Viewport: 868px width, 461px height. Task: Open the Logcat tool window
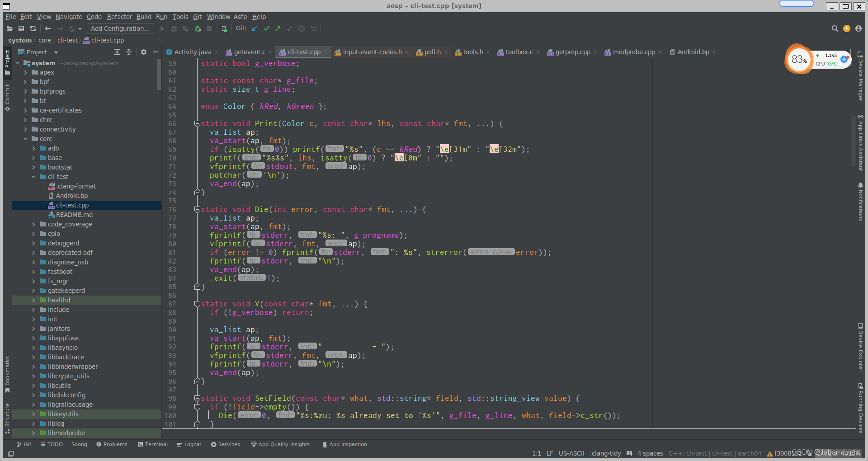coord(189,444)
